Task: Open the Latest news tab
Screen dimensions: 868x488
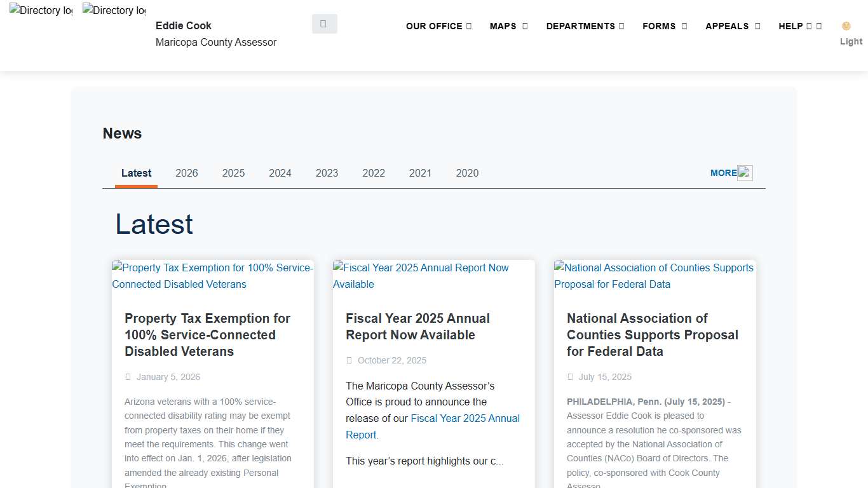Action: [x=136, y=173]
